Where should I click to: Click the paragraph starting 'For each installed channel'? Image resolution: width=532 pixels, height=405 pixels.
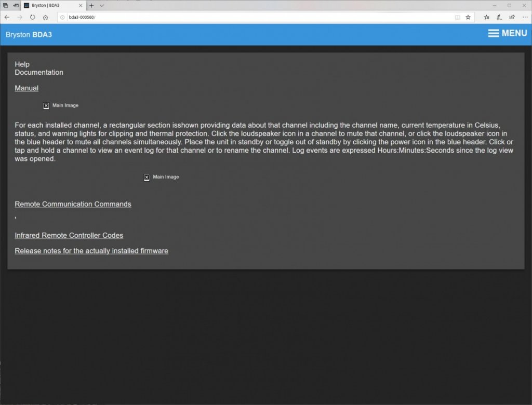(264, 142)
